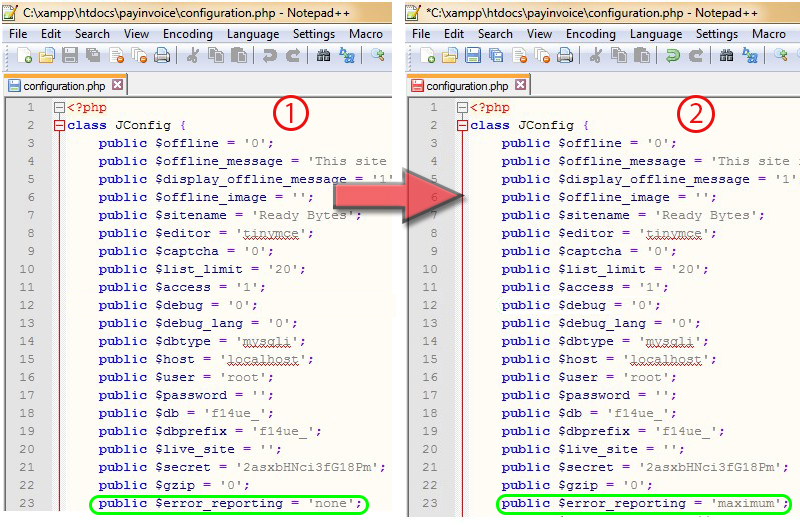Click Close document icon in left window toolbar

pos(116,55)
